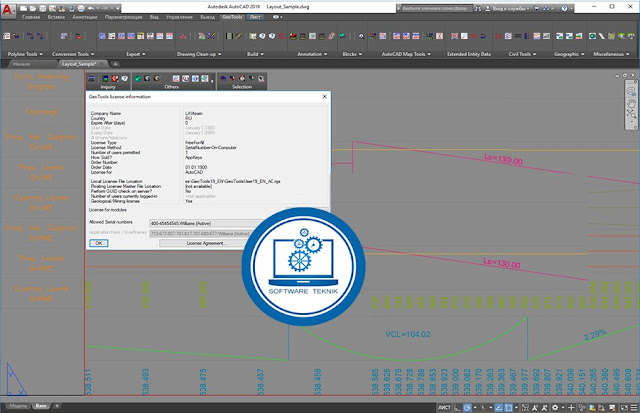Image resolution: width=640 pixels, height=413 pixels.
Task: Click the shopping cart icon in title bar
Action: tap(537, 8)
